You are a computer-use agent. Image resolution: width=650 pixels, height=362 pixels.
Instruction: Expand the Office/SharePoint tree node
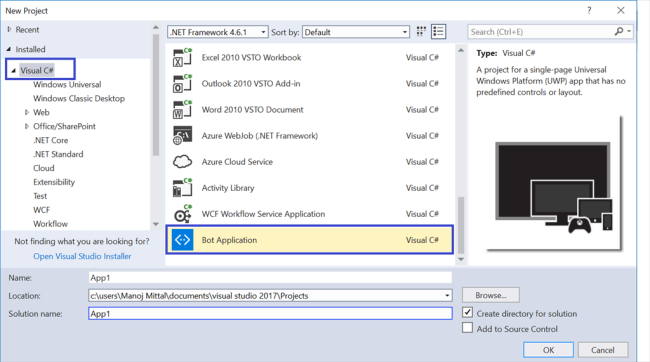[27, 126]
